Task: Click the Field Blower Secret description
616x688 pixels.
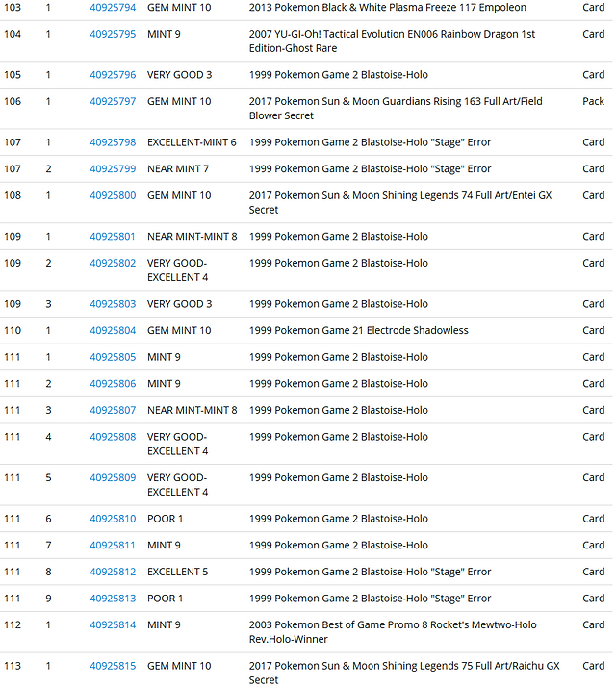Action: point(396,109)
